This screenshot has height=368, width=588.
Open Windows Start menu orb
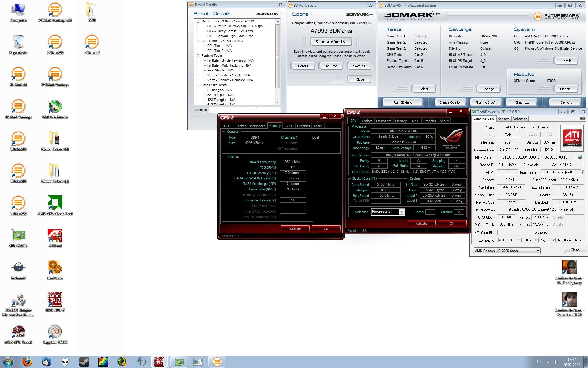(8, 362)
